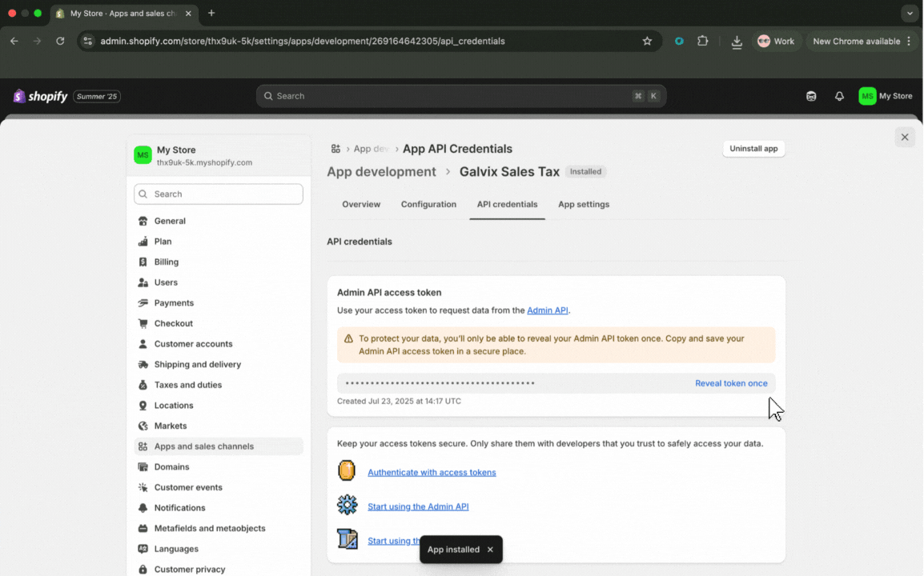This screenshot has height=576, width=924.
Task: Open Start using the Admin API link
Action: (418, 506)
